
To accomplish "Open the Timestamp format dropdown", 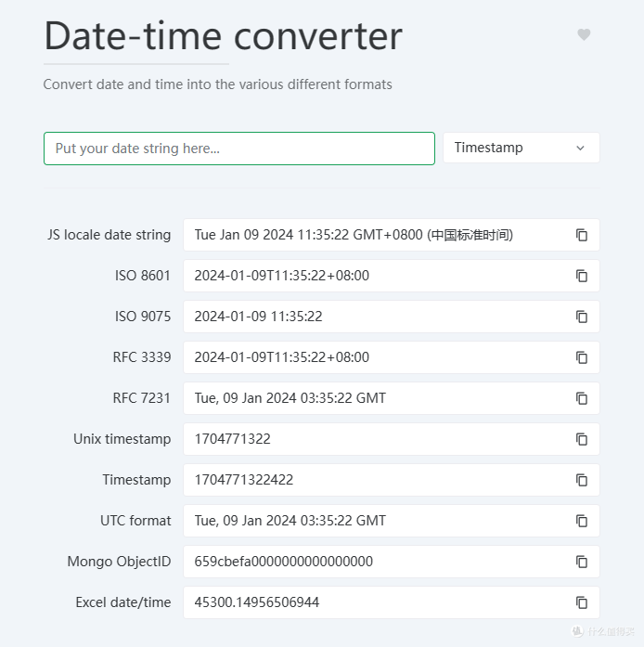I will coord(521,148).
